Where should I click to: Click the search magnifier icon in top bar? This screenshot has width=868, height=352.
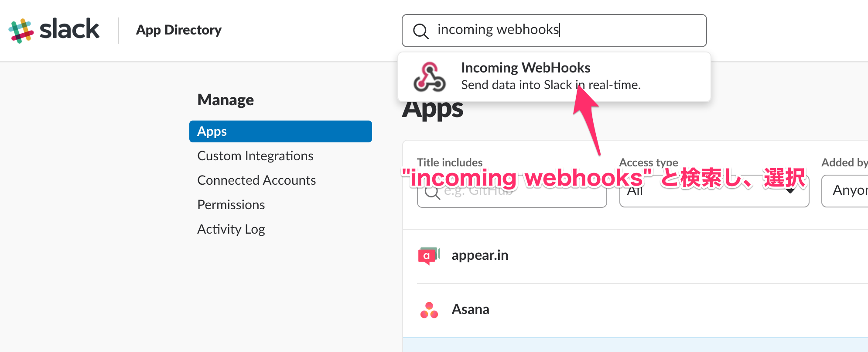click(x=420, y=31)
